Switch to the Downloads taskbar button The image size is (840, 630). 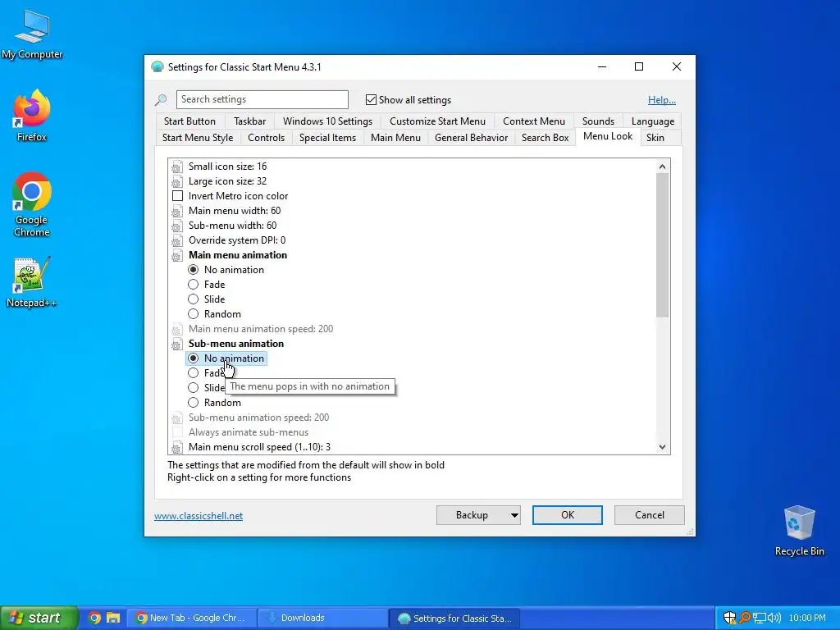click(x=322, y=618)
